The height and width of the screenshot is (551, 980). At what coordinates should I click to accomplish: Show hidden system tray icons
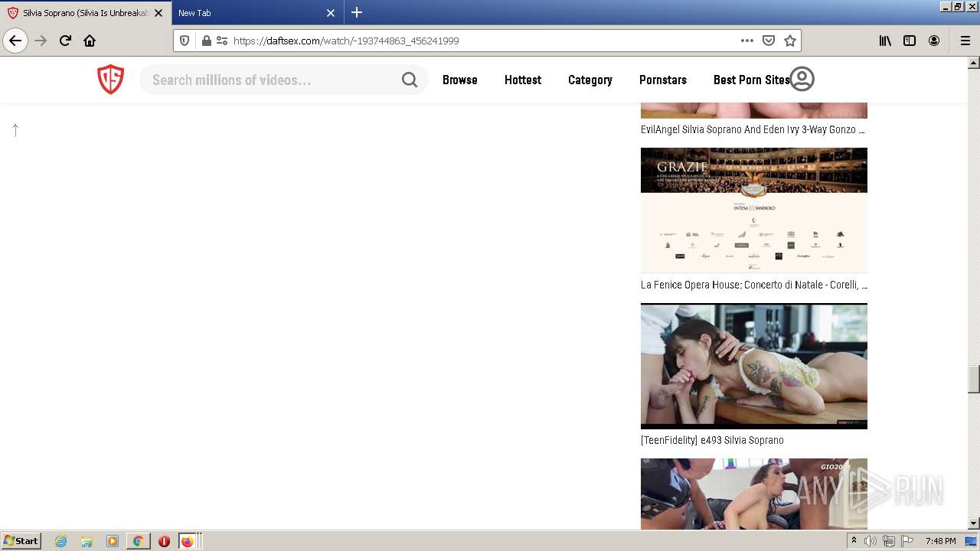(x=854, y=541)
